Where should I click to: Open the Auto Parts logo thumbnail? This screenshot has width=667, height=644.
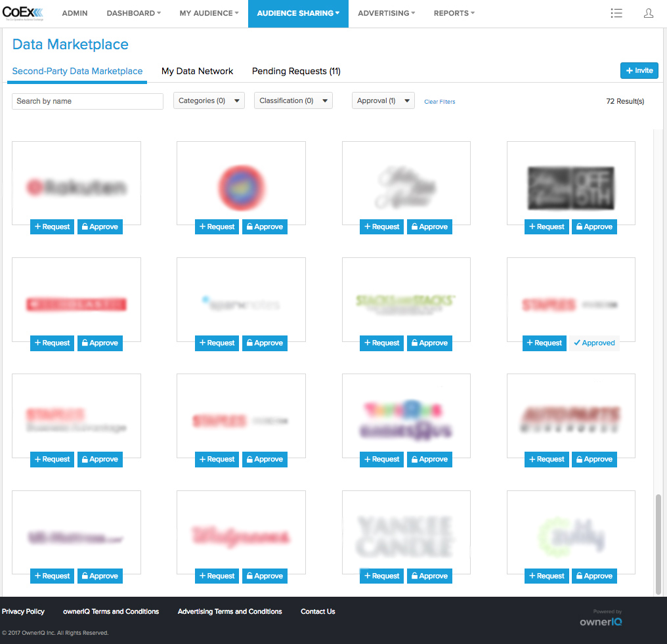[571, 420]
